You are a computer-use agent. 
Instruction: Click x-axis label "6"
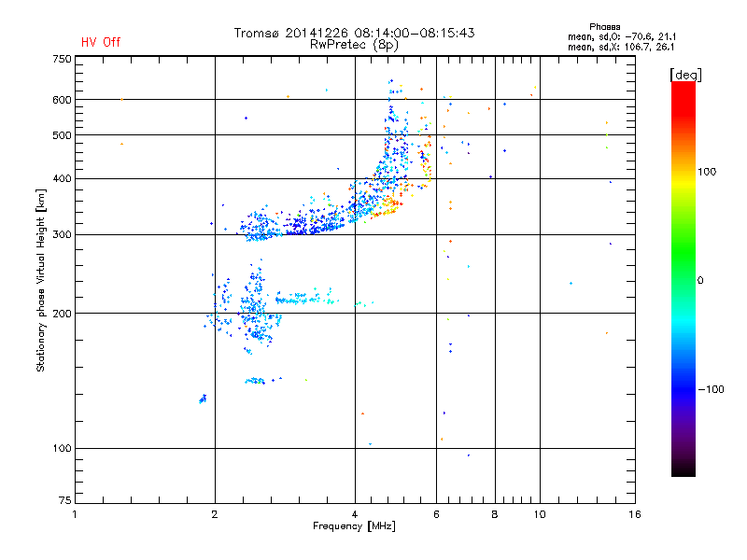coord(436,514)
